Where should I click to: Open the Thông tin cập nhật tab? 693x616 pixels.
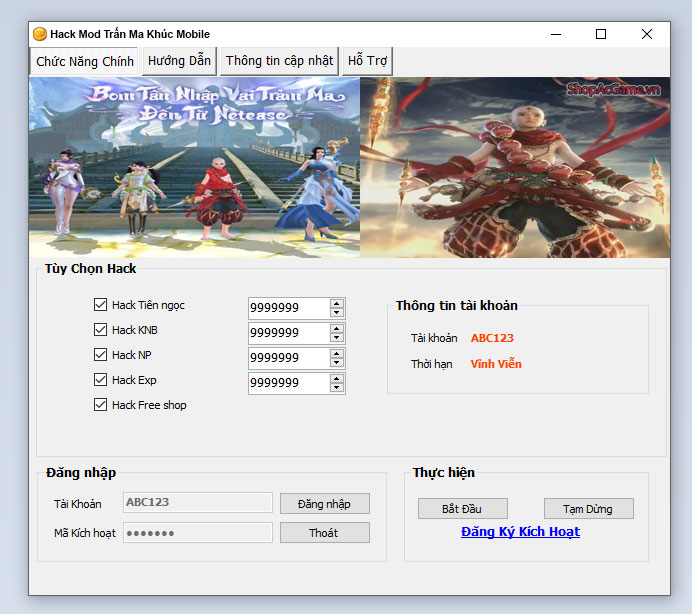click(279, 61)
